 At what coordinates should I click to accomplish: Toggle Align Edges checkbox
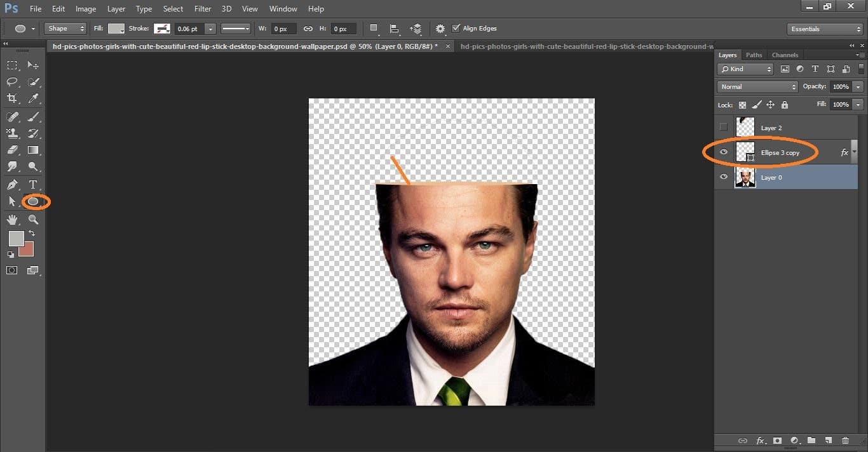(x=456, y=28)
